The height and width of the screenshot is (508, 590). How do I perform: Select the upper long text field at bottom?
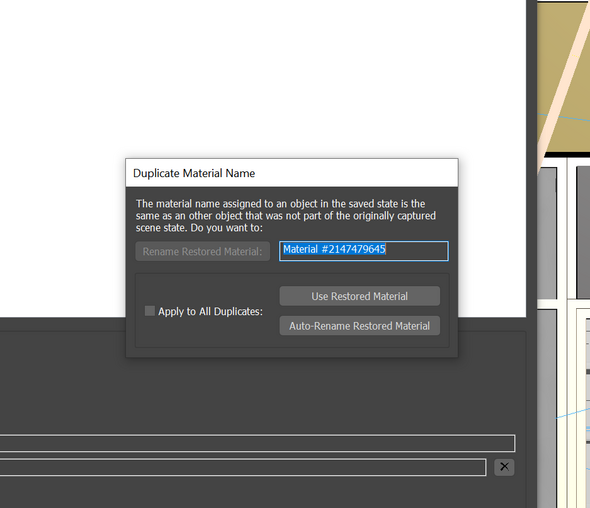tap(257, 443)
